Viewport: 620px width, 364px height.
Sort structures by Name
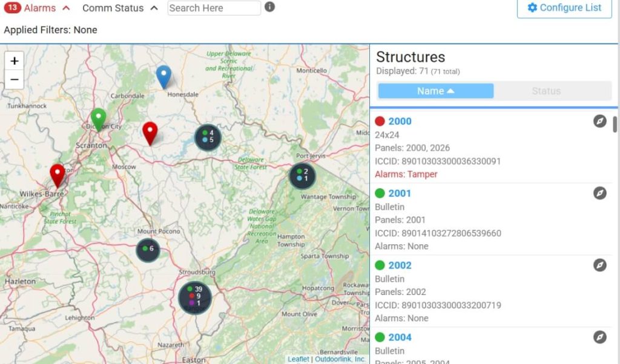pos(436,91)
